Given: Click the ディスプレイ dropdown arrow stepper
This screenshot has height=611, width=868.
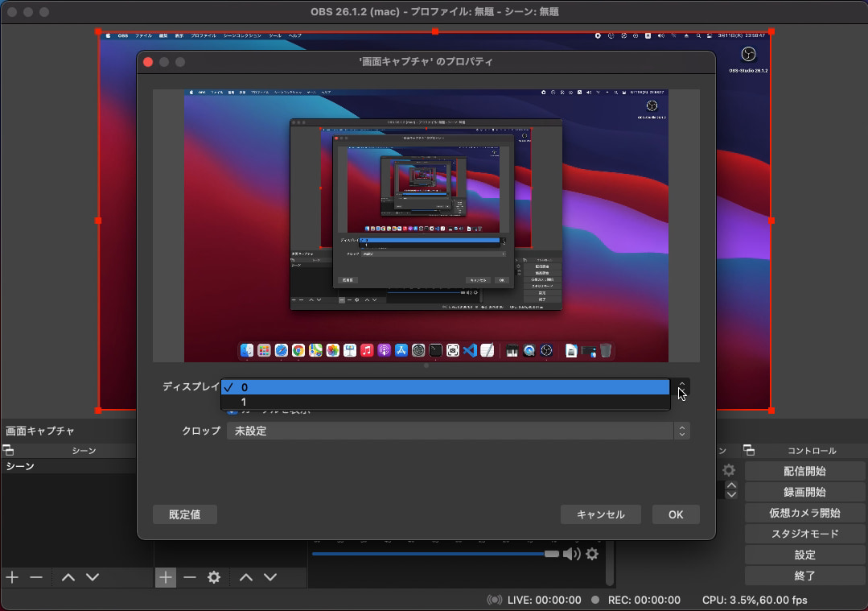Looking at the screenshot, I should [x=681, y=387].
